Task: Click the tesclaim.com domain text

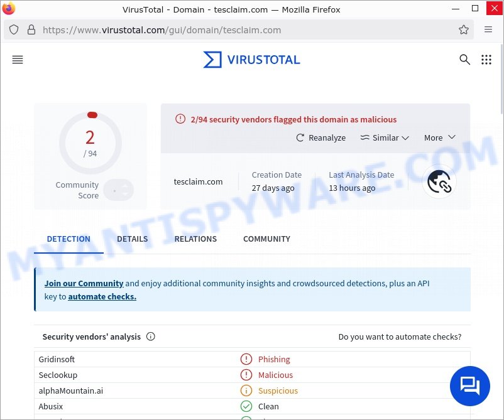Action: tap(199, 181)
